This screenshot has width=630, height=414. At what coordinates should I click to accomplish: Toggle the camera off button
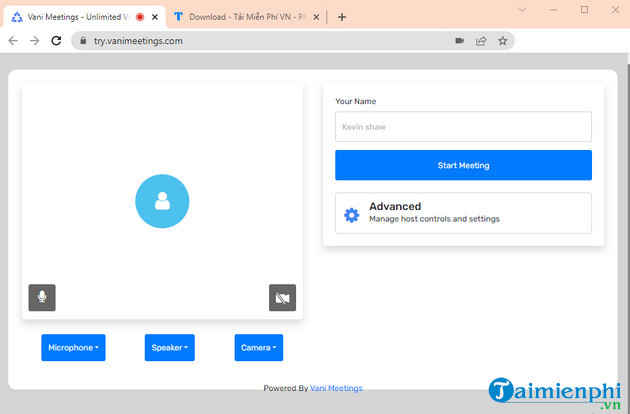pyautogui.click(x=282, y=297)
